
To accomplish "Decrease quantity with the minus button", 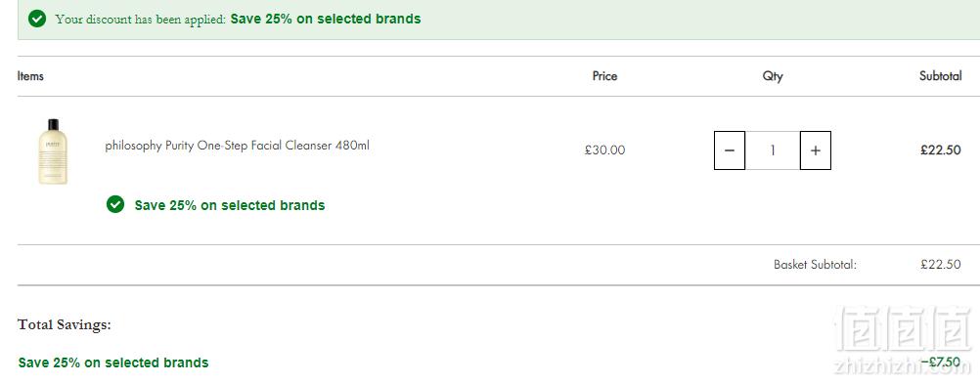I will (x=730, y=149).
